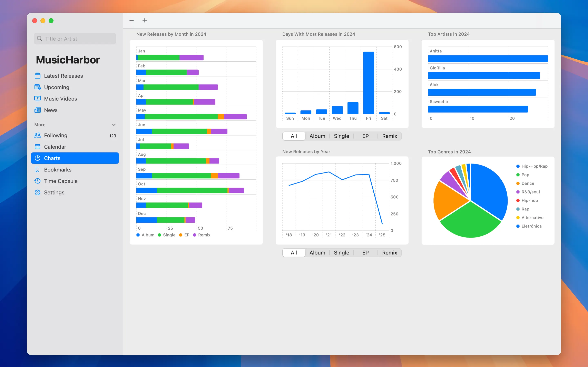Open Time Capsule clock icon
Image resolution: width=588 pixels, height=367 pixels.
pyautogui.click(x=37, y=181)
